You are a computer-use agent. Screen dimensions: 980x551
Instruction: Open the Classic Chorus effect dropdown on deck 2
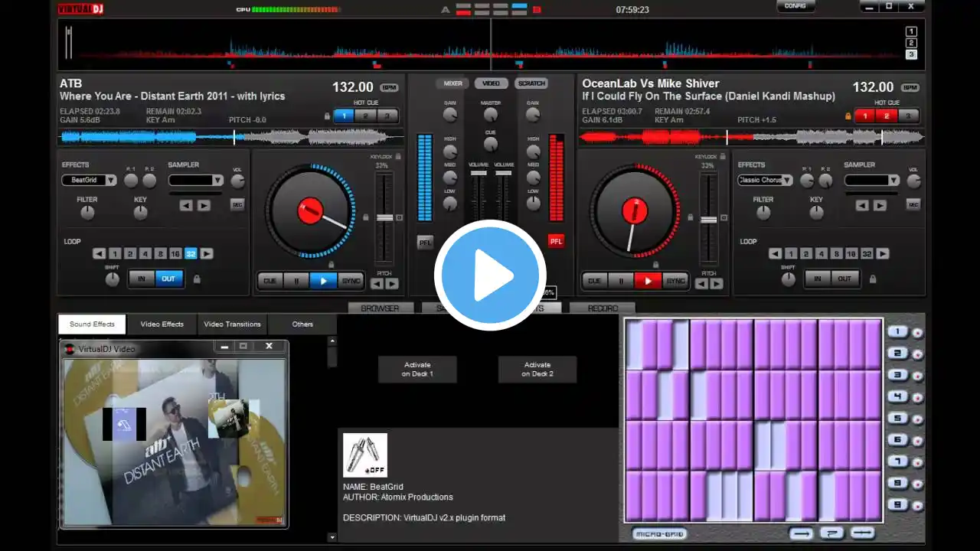click(765, 181)
